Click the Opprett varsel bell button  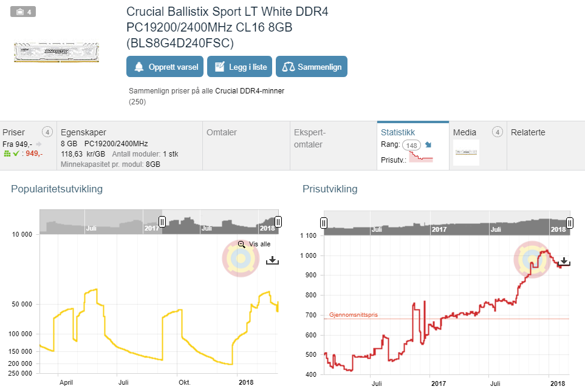click(x=165, y=67)
